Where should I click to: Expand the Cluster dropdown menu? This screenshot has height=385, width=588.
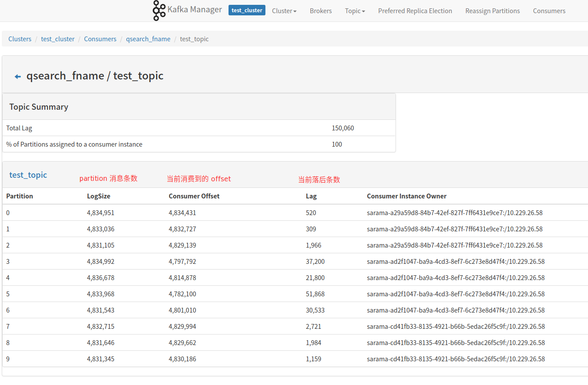pos(284,11)
